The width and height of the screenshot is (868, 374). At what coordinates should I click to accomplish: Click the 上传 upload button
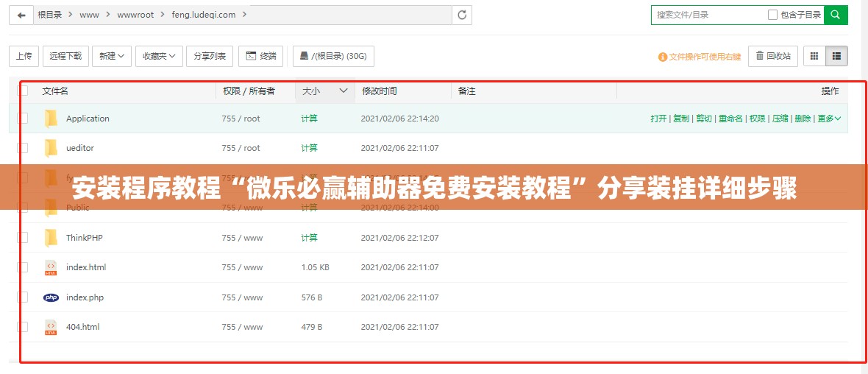24,56
